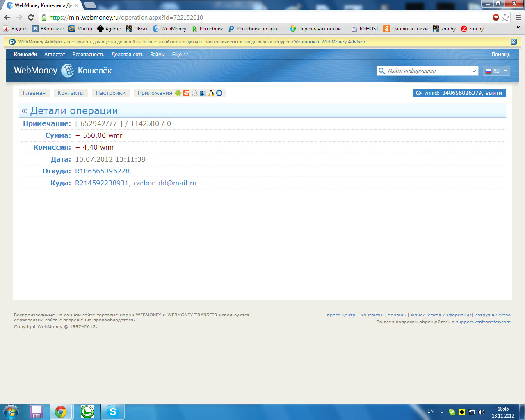This screenshot has width=525, height=420.
Task: Open the search field dropdown arrow
Action: (474, 71)
